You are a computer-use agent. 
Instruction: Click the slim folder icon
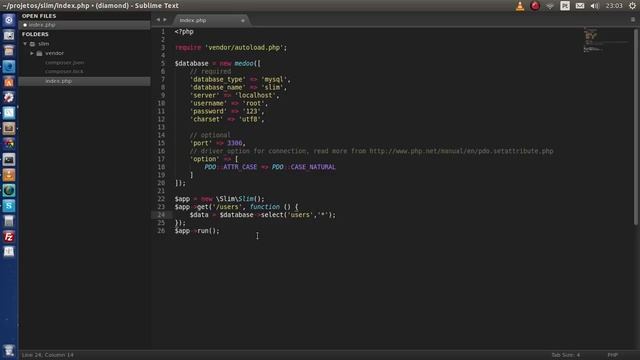32,44
